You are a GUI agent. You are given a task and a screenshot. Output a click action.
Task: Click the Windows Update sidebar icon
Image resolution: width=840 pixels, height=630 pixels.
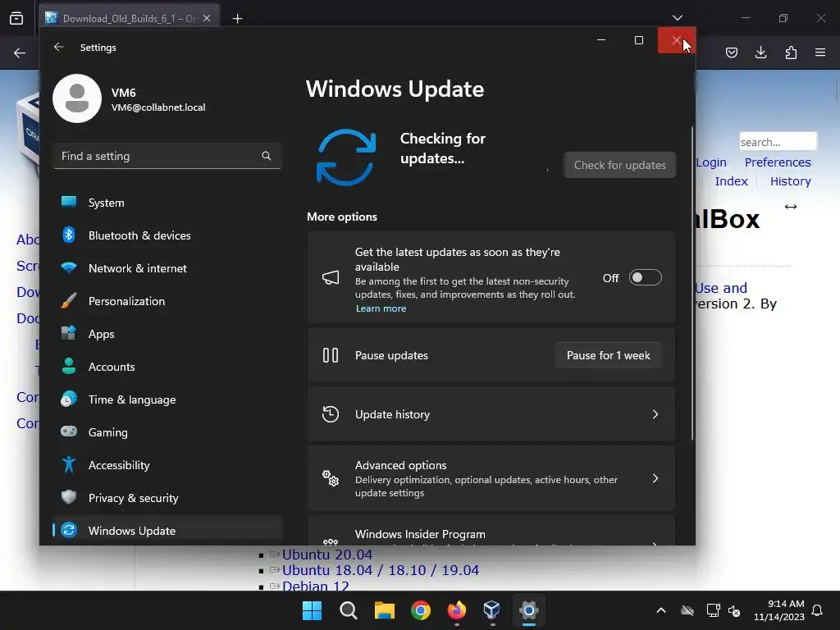(69, 531)
